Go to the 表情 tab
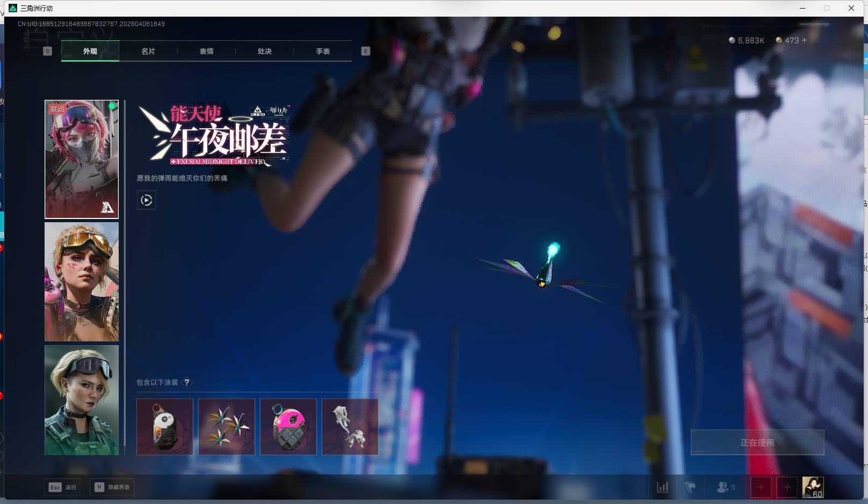Viewport: 868px width, 504px height. (206, 51)
